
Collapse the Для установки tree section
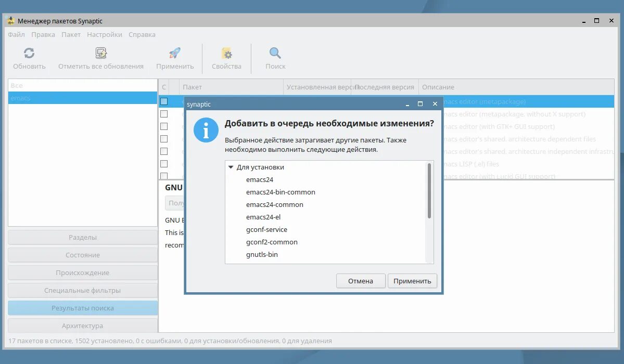tap(231, 167)
